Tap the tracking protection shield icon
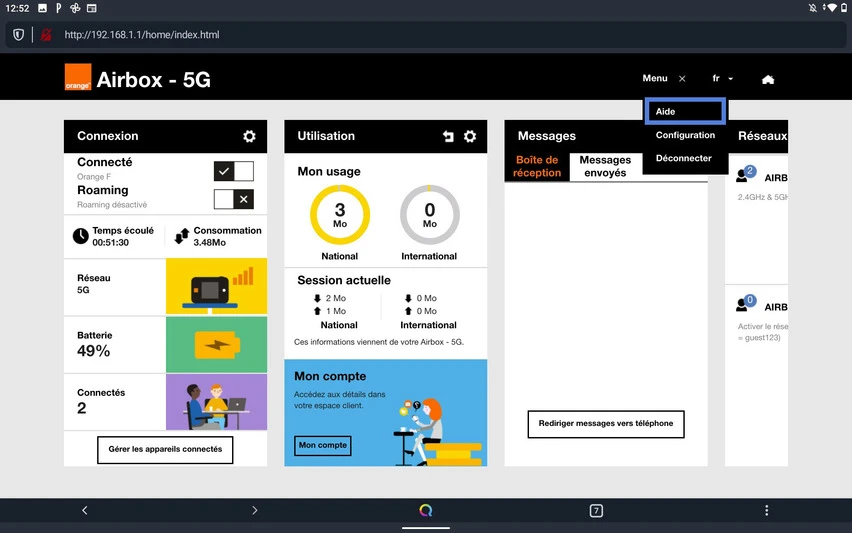 18,35
